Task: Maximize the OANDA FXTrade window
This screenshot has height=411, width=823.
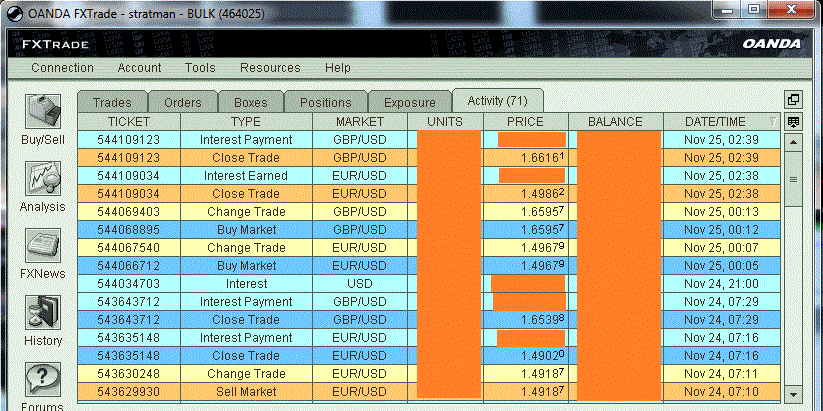Action: tap(754, 8)
